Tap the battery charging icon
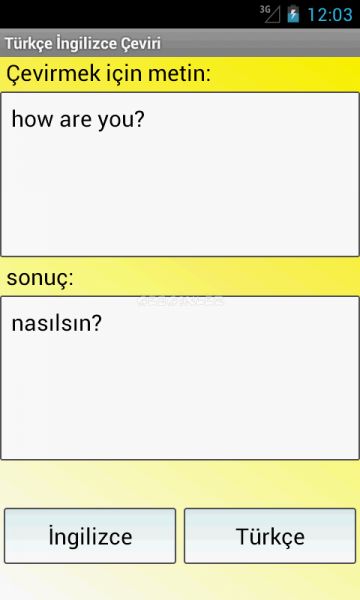Screen dimensions: 360x600 coord(293,14)
